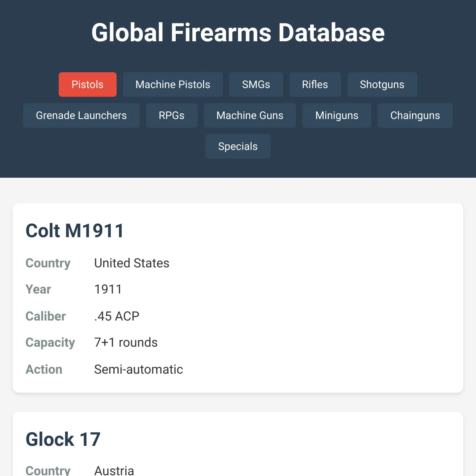Viewport: 476px width, 476px height.
Task: Click the Austria country value
Action: click(x=114, y=471)
